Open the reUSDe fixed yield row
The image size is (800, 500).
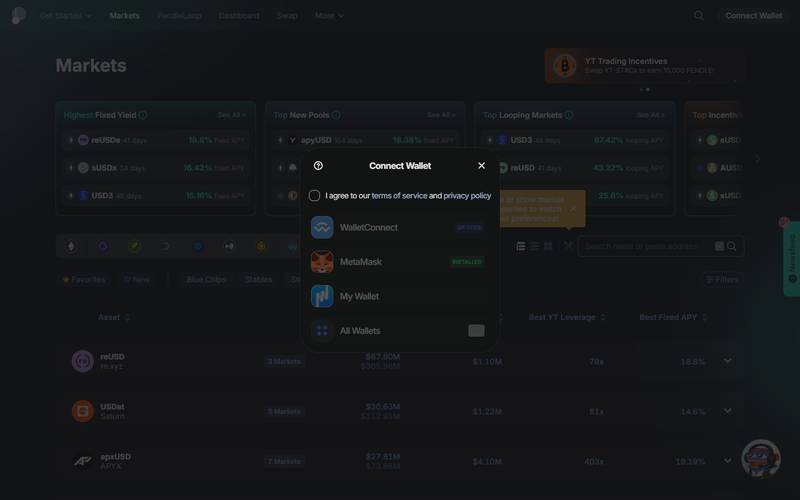click(x=156, y=140)
